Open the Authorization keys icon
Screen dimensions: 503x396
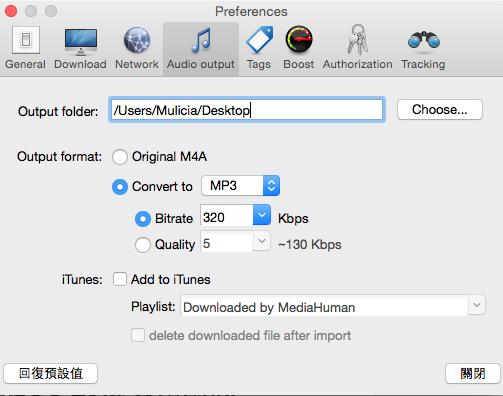tap(358, 40)
